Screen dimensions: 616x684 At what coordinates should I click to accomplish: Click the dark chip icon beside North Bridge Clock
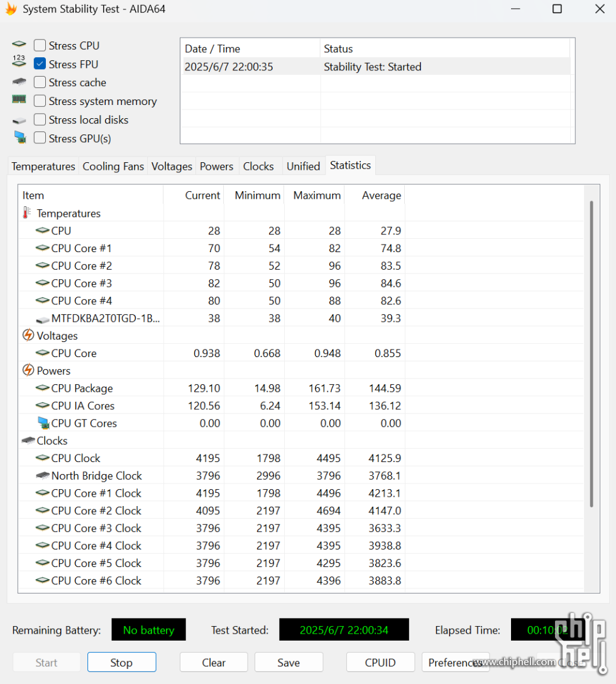click(x=43, y=475)
